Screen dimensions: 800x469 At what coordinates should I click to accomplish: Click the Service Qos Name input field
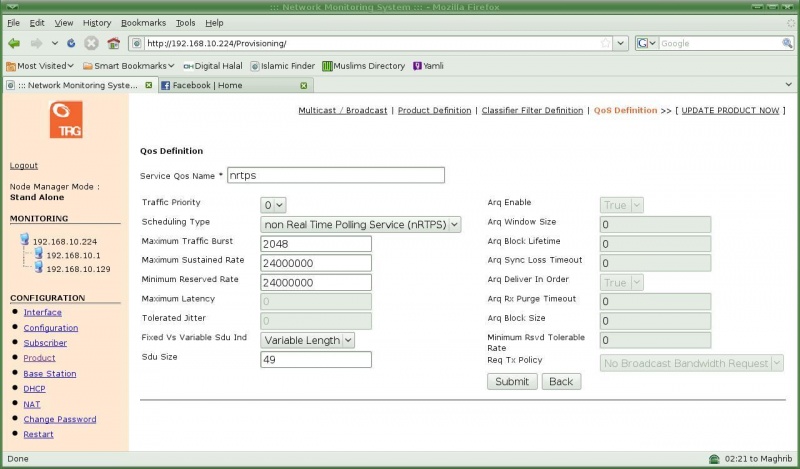point(335,175)
